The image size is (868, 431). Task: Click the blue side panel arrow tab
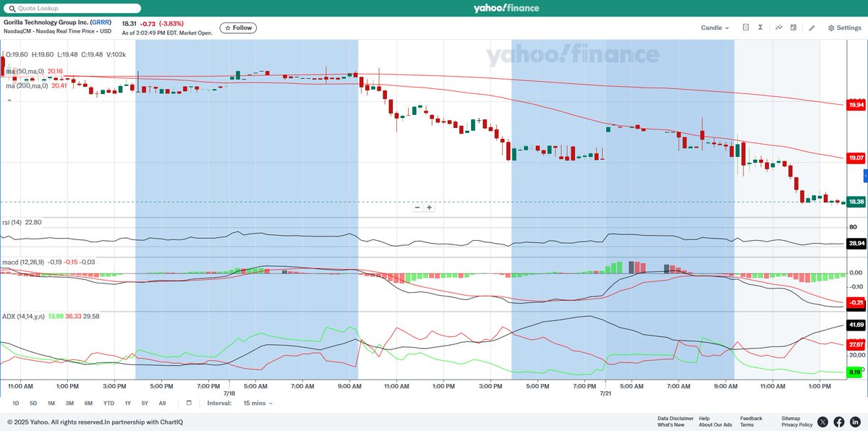tap(865, 176)
